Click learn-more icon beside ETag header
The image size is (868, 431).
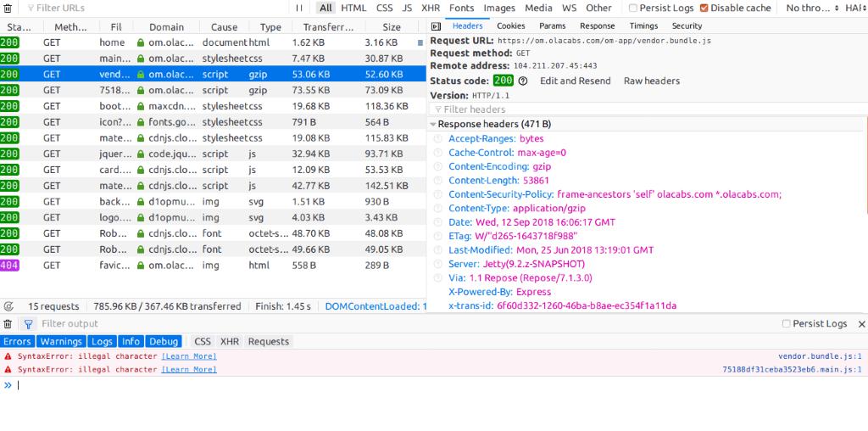[x=438, y=237]
